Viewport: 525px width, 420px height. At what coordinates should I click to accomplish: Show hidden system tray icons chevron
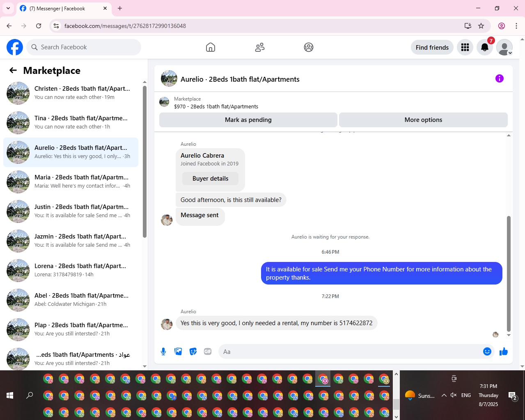point(444,395)
